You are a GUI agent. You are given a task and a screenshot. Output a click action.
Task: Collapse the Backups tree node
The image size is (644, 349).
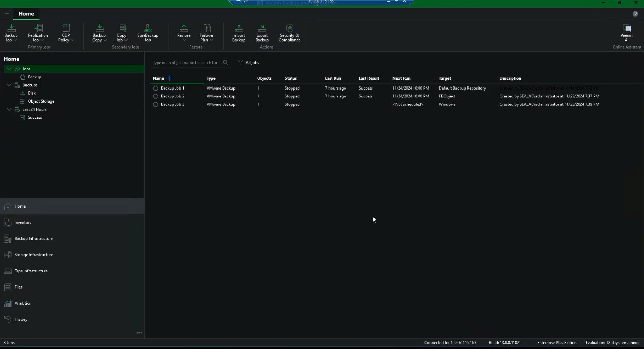[9, 85]
